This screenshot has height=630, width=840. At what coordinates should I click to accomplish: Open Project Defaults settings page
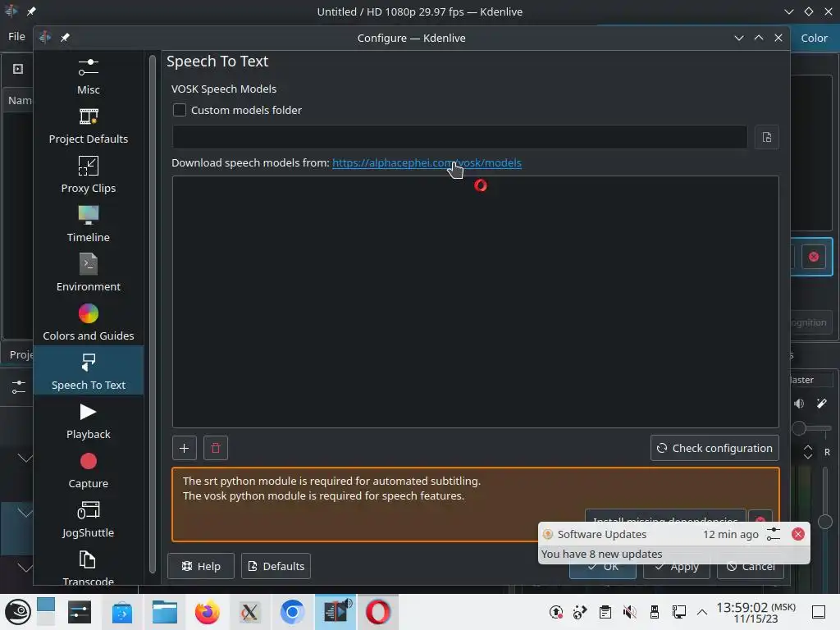[89, 126]
